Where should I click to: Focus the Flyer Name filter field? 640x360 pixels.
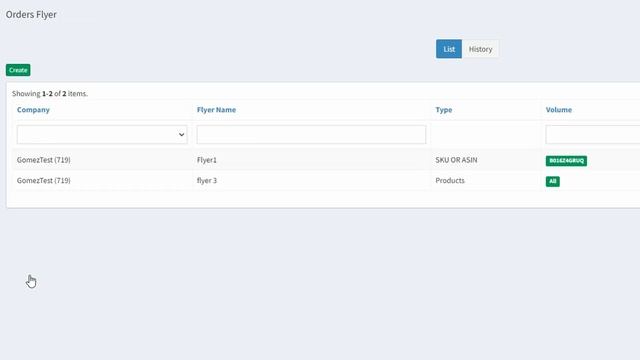(x=311, y=135)
